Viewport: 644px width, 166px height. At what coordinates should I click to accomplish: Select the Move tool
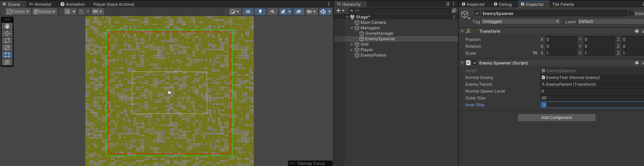point(7,33)
